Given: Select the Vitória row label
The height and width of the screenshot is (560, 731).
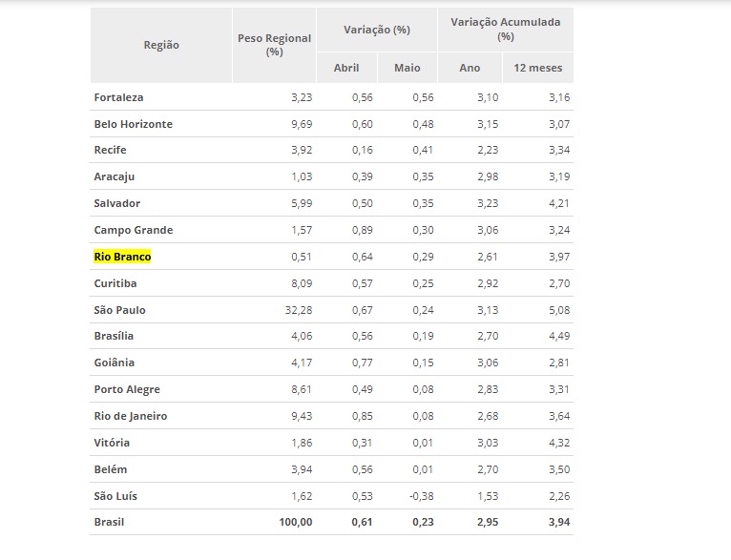Looking at the screenshot, I should click(x=112, y=443).
